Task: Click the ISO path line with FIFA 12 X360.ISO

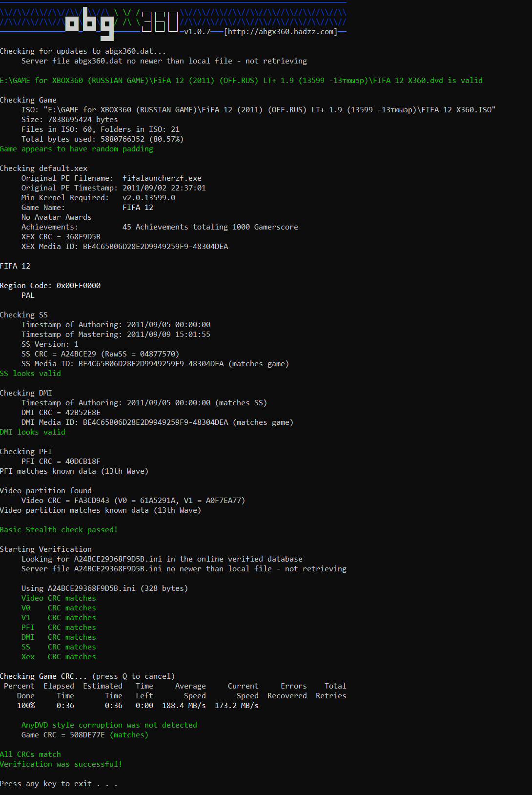Action: [258, 110]
